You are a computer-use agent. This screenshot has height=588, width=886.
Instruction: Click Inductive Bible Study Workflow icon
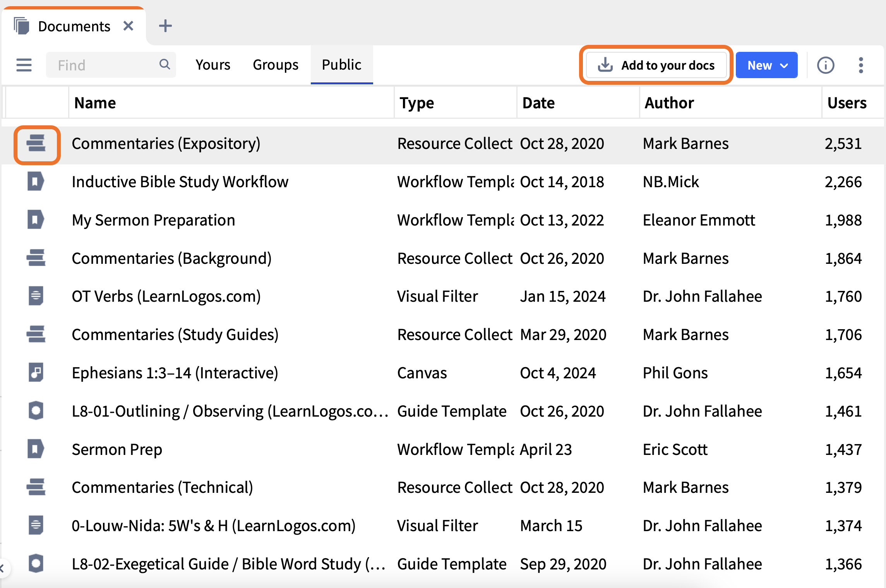pyautogui.click(x=36, y=181)
